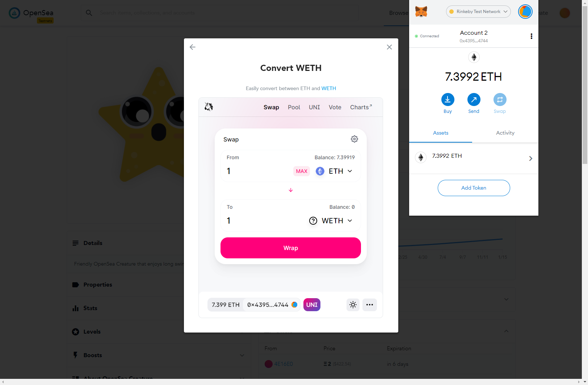This screenshot has height=385, width=588.
Task: Click the pink swap direction arrow
Action: (x=291, y=190)
